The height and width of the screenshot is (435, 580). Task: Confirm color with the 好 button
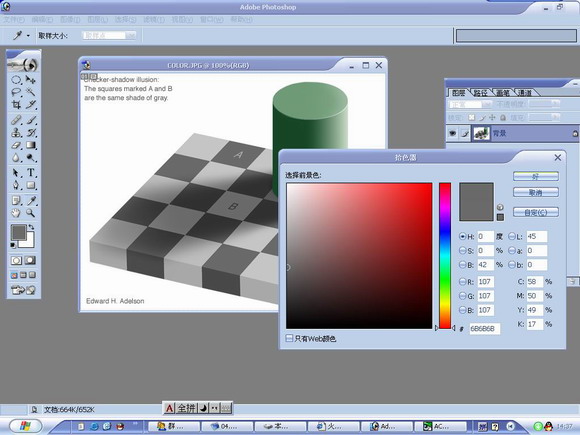[x=536, y=176]
